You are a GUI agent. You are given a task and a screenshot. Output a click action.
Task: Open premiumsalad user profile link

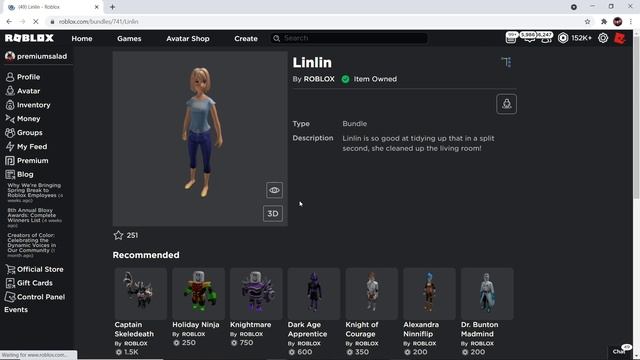point(36,56)
